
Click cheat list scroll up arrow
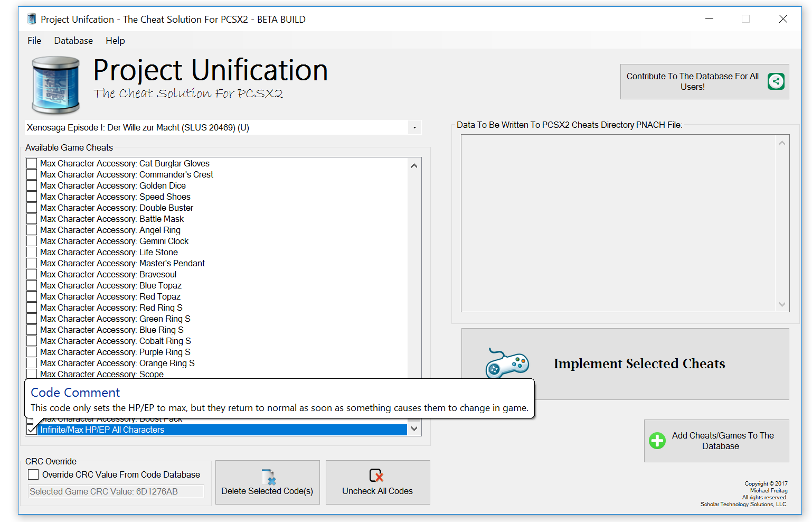click(x=414, y=165)
